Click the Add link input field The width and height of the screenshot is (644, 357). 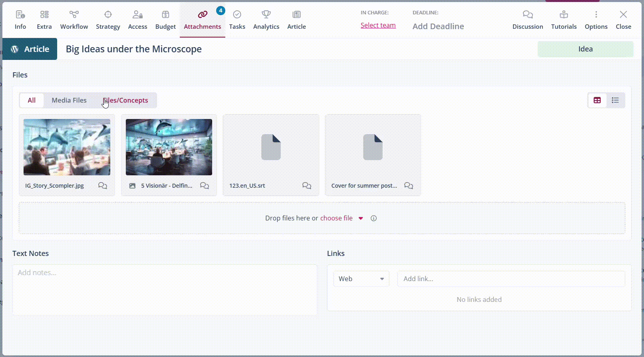511,279
